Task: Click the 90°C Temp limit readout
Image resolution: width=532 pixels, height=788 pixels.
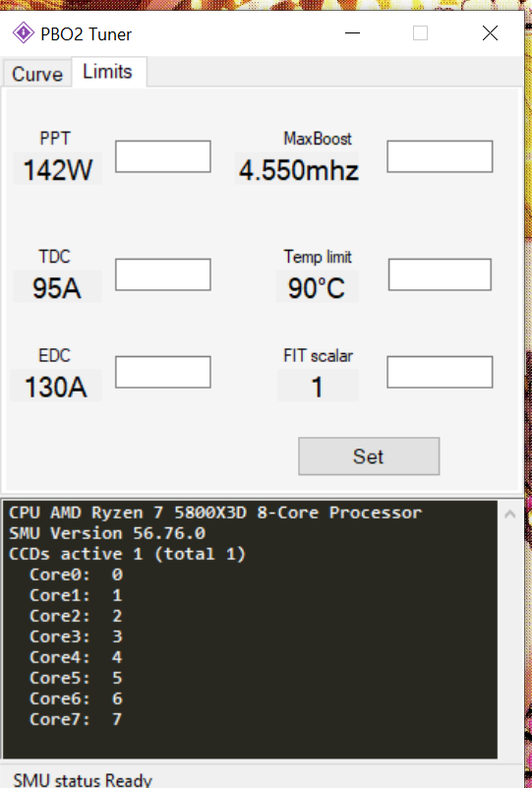Action: click(317, 287)
